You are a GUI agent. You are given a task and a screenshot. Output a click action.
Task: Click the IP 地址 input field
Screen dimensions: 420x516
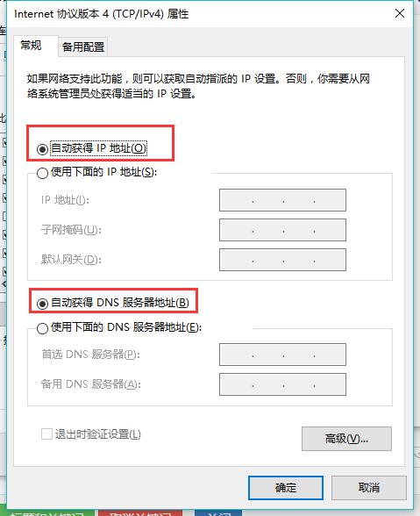click(282, 200)
